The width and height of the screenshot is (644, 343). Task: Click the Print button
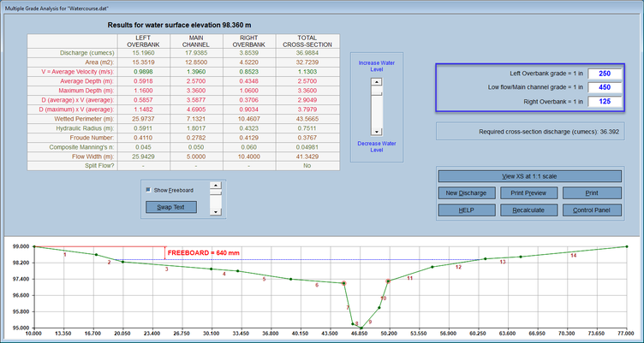tap(592, 192)
